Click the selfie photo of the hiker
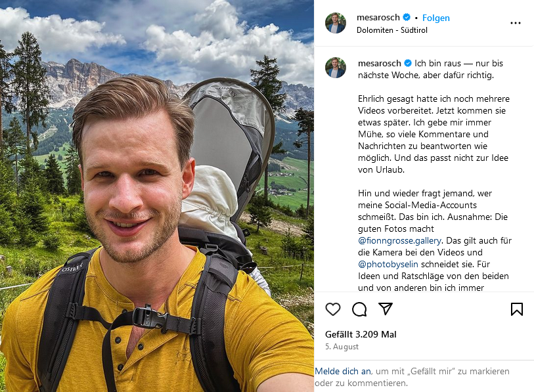This screenshot has height=392, width=534. tap(157, 196)
